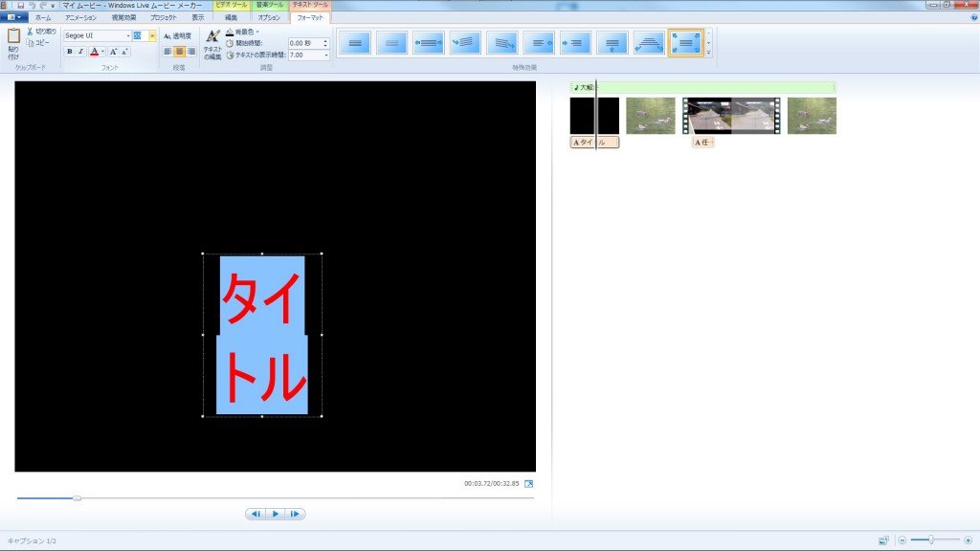Open the Segoe UI font name dropdown
Viewport: 980px width, 551px height.
click(x=128, y=35)
